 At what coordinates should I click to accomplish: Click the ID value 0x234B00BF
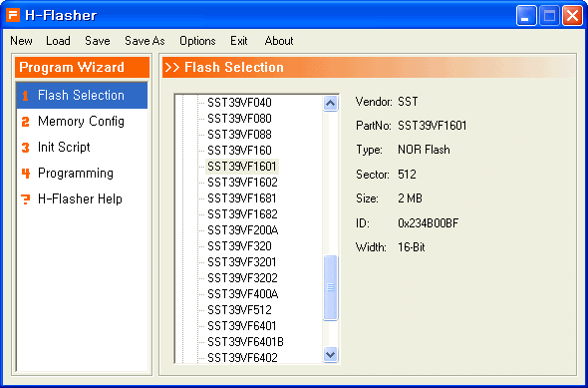[428, 223]
